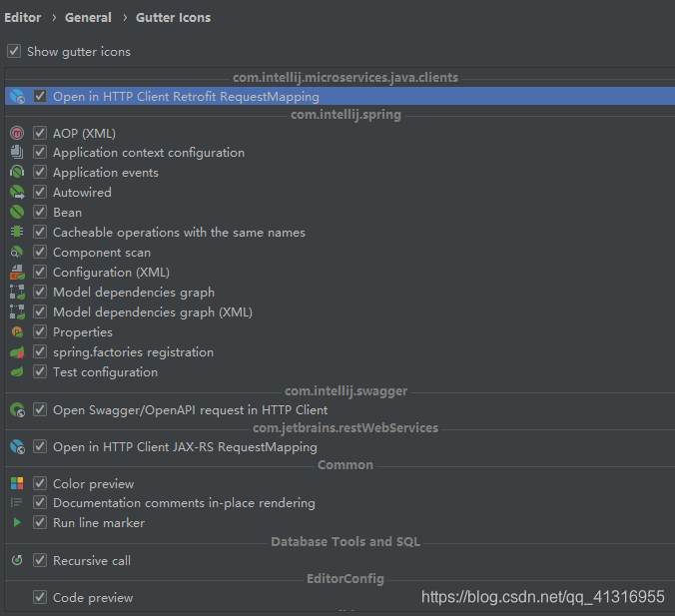Uncheck Cacheable operations with same names checkbox
This screenshot has width=675, height=616.
pyautogui.click(x=40, y=232)
